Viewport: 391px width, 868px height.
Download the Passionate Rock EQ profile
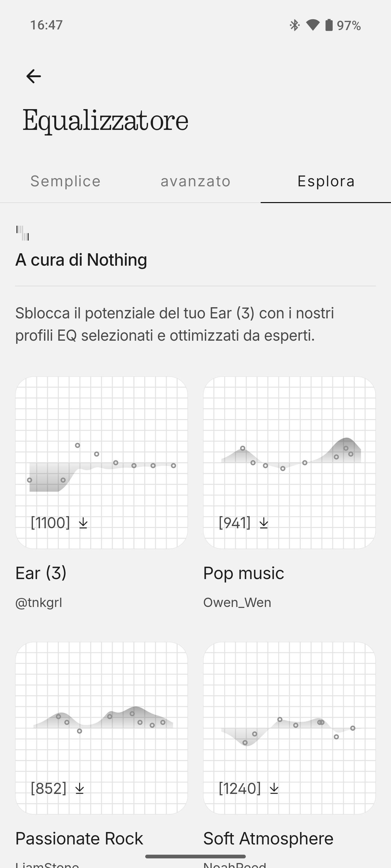80,788
